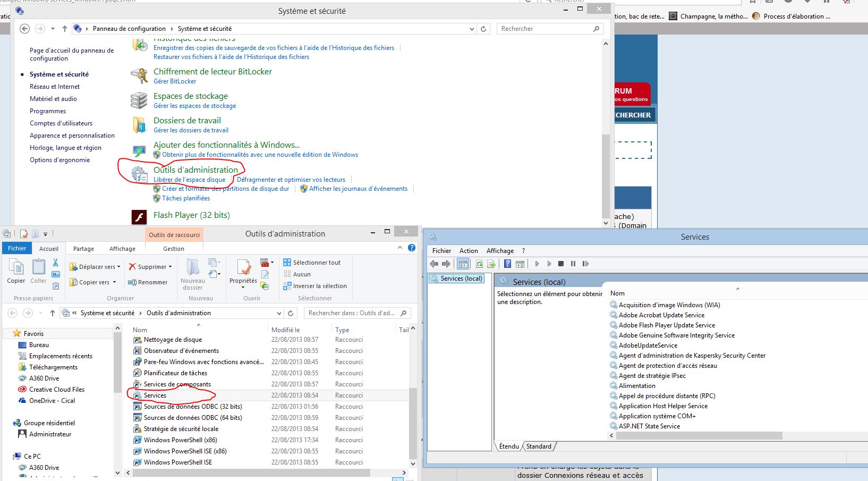Click Sélectionner tout in the ribbon
868x481 pixels.
(x=316, y=263)
